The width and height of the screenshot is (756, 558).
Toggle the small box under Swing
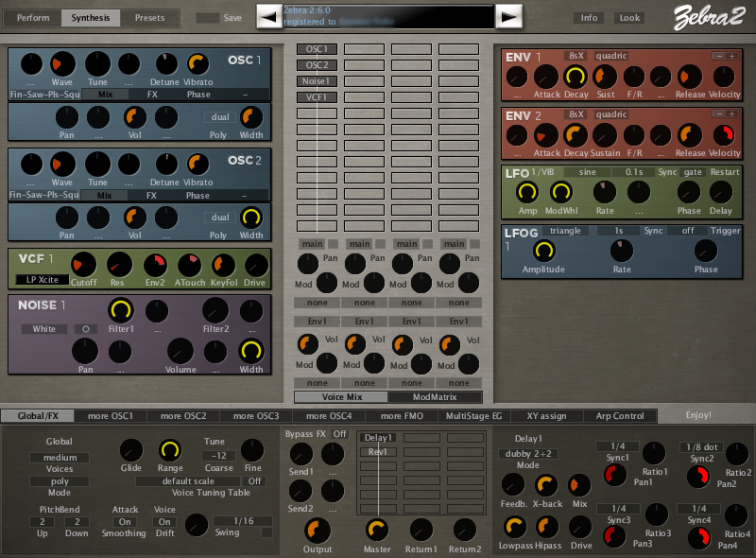coord(266,532)
